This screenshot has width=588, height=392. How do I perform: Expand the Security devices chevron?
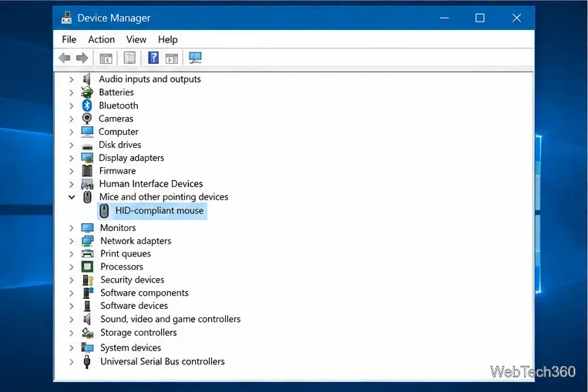coord(71,280)
